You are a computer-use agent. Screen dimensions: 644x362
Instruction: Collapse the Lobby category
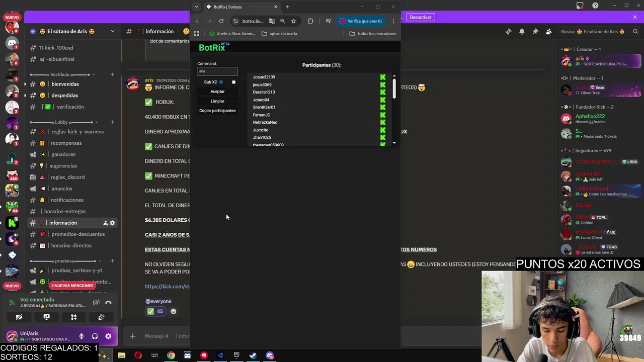click(x=63, y=122)
